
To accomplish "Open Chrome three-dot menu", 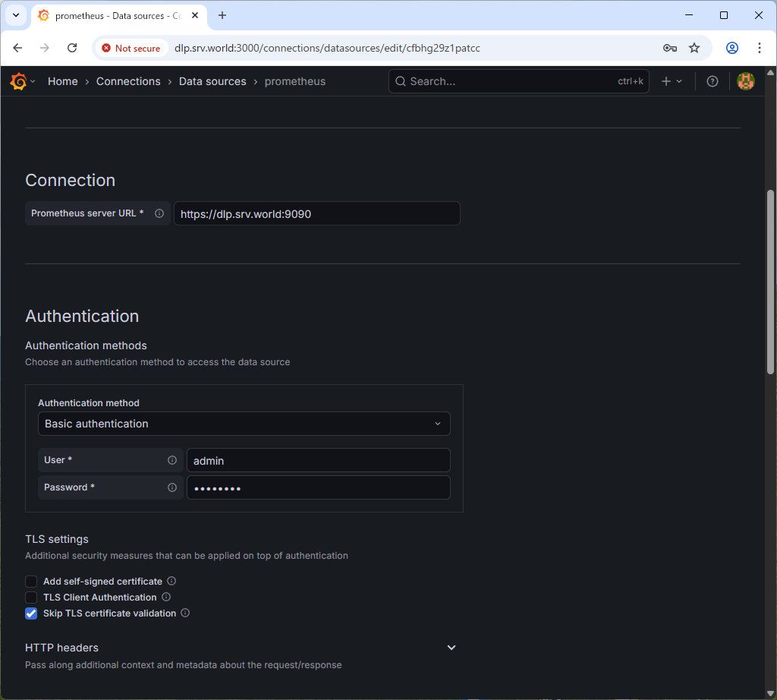I will click(x=759, y=48).
